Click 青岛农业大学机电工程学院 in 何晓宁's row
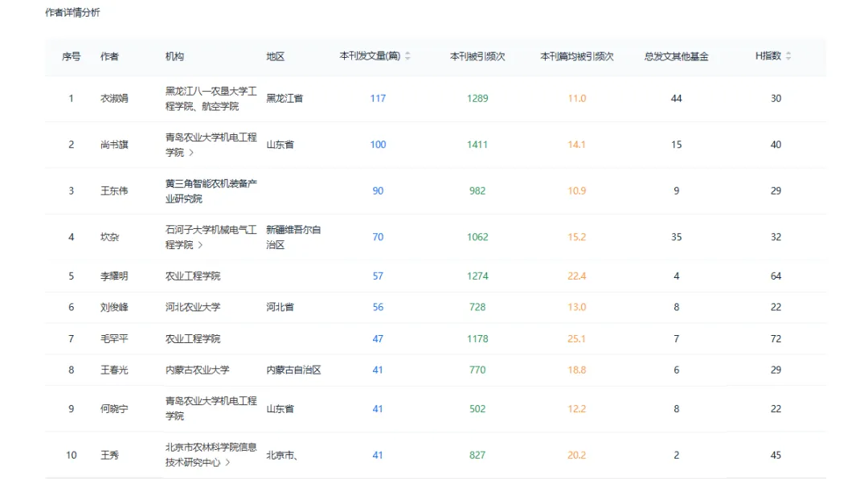 [x=211, y=408]
